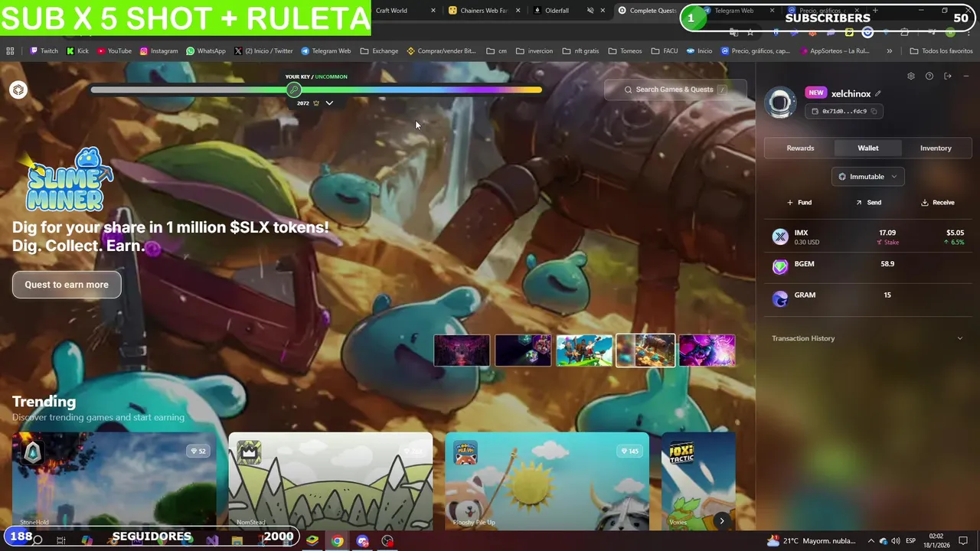Select the Wallet tab
The height and width of the screenshot is (551, 980).
click(867, 148)
